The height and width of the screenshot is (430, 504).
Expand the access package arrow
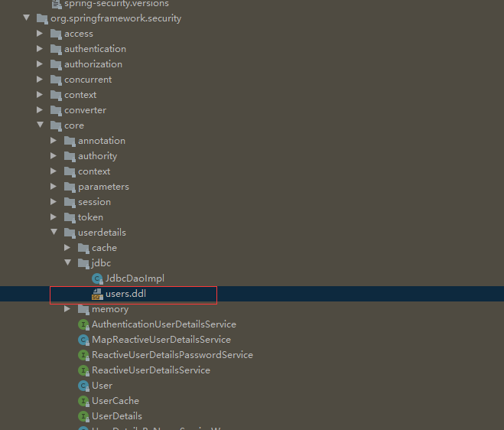point(40,33)
